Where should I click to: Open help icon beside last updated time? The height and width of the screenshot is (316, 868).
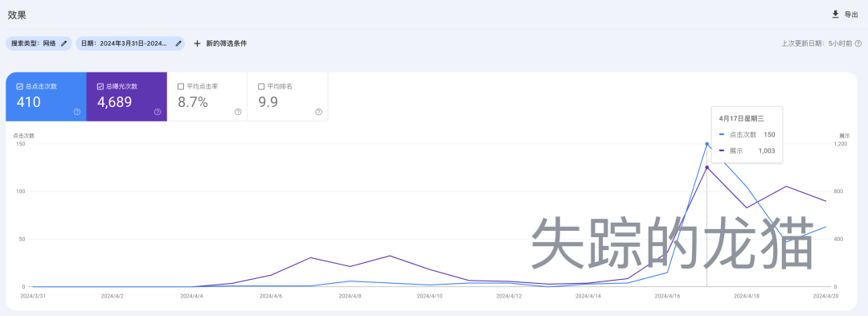point(858,43)
